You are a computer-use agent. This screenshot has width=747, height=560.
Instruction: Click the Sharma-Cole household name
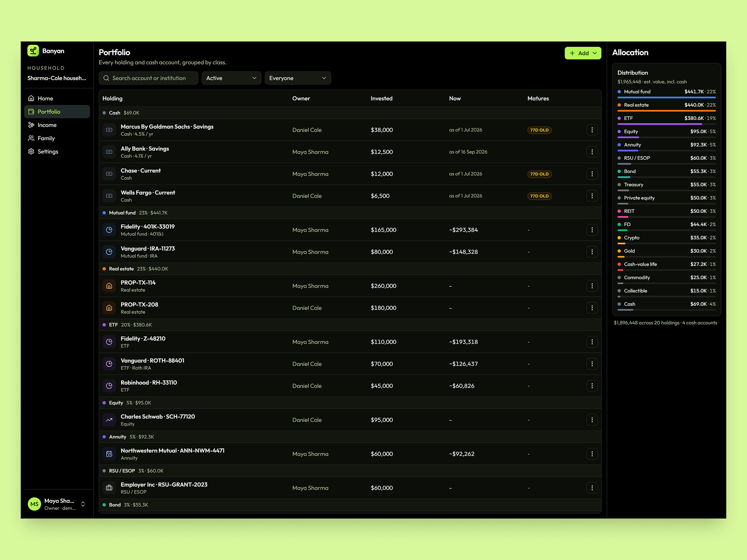pyautogui.click(x=57, y=78)
